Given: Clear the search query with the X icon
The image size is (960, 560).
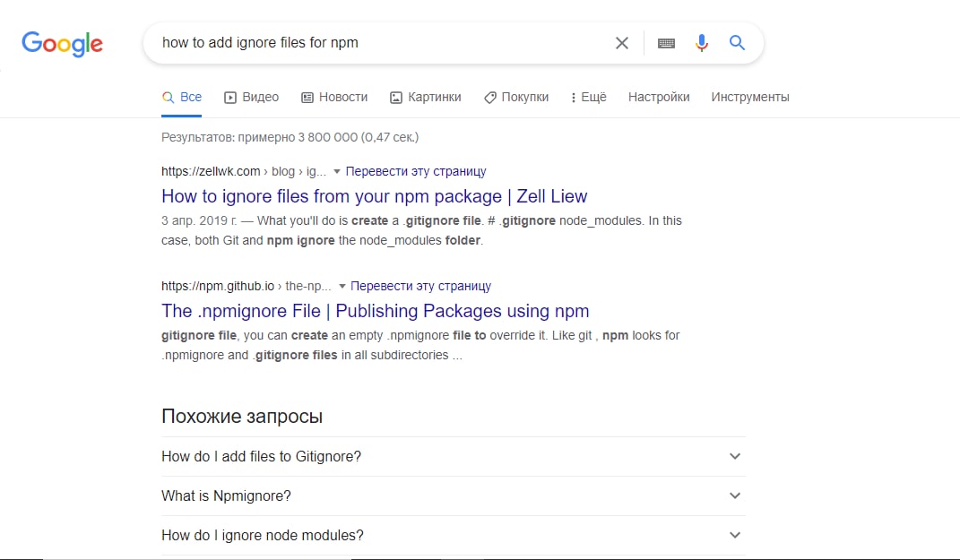Looking at the screenshot, I should [621, 43].
